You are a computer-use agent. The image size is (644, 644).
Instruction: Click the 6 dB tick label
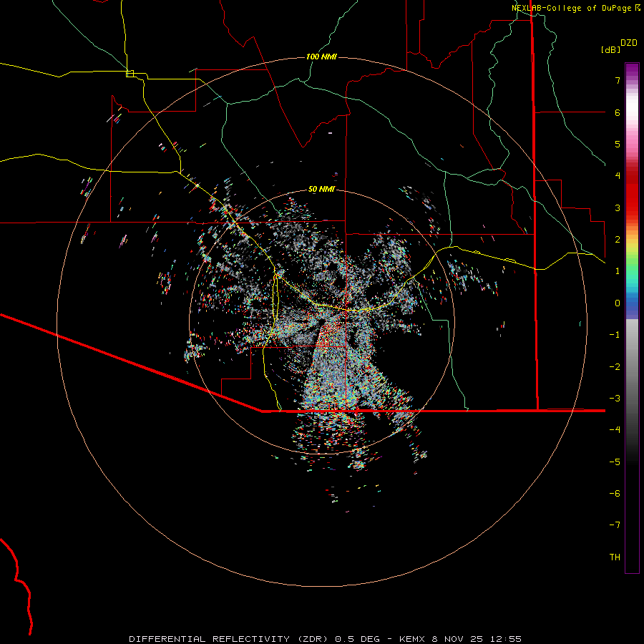[x=618, y=112]
